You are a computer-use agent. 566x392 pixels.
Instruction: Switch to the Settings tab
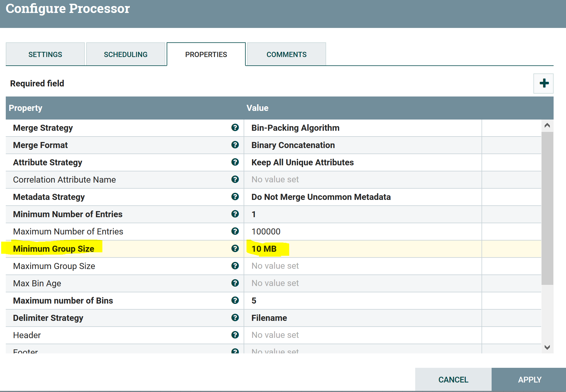click(x=45, y=54)
